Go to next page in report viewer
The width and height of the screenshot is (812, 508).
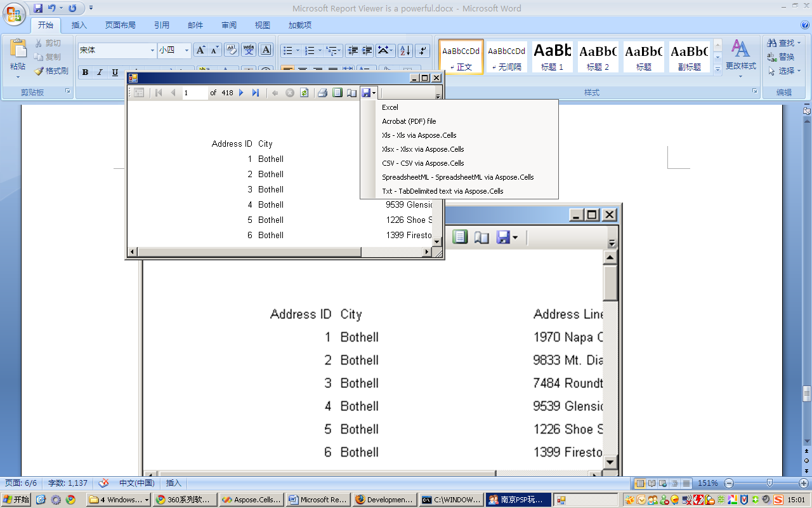coord(241,93)
